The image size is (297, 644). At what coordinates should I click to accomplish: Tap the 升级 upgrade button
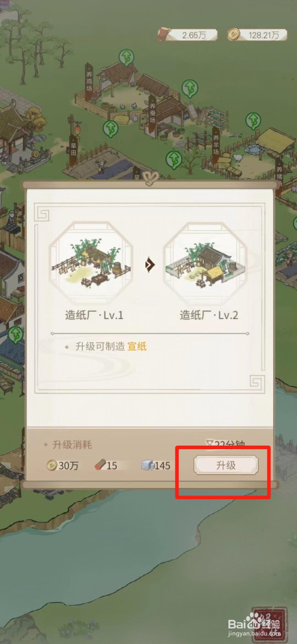click(x=226, y=465)
